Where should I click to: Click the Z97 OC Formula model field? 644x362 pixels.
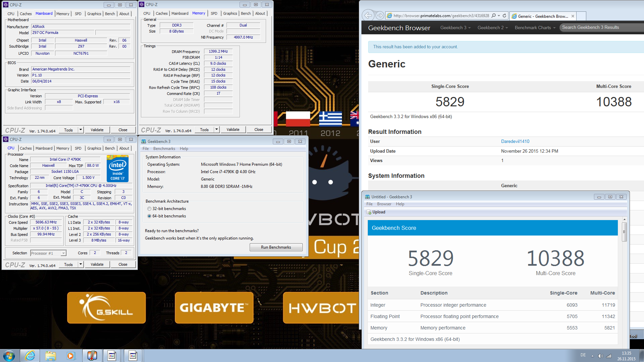[x=63, y=33]
